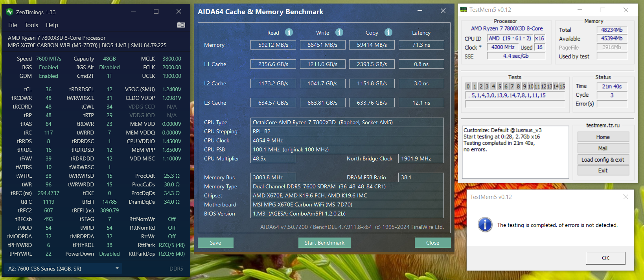Click the Read info icon in AIDA64

(x=289, y=32)
